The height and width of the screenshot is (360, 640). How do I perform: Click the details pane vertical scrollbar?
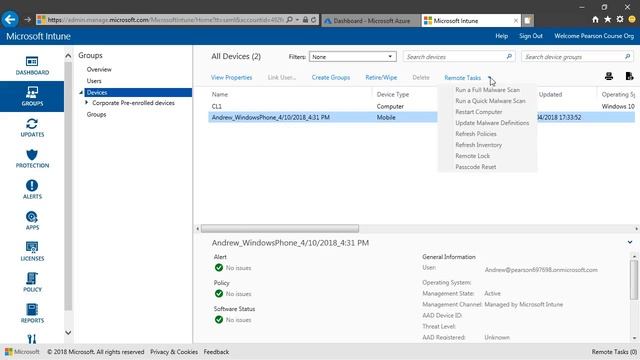634,280
